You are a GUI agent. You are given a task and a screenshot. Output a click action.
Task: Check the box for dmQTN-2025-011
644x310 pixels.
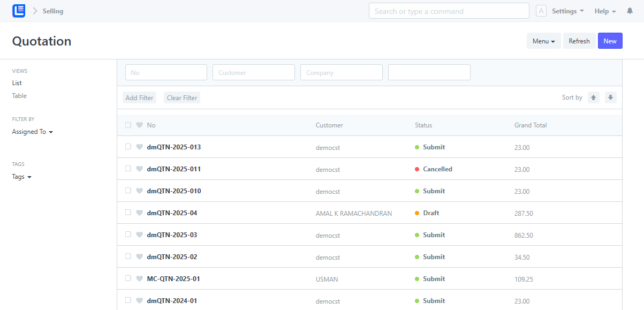pos(128,169)
